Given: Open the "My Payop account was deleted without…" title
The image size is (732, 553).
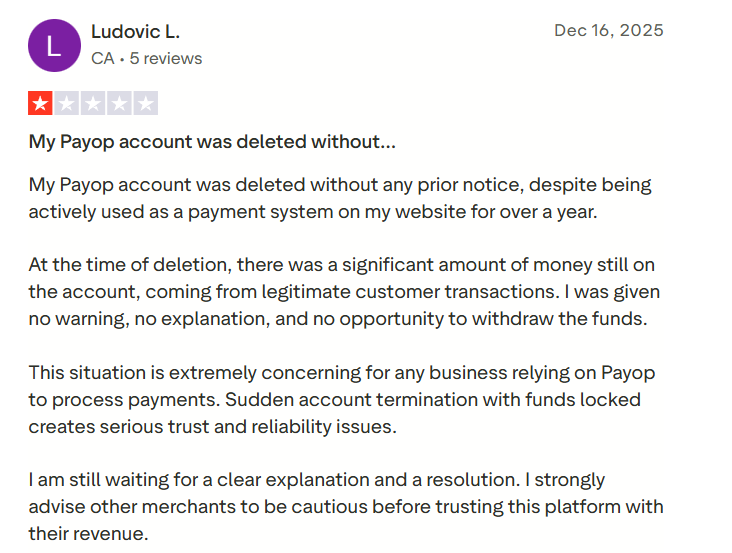Looking at the screenshot, I should (212, 141).
